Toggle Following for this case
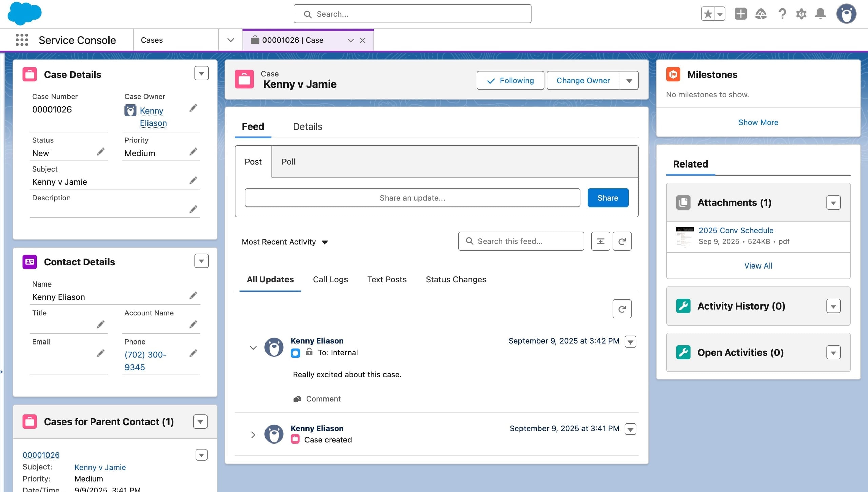 pos(510,80)
